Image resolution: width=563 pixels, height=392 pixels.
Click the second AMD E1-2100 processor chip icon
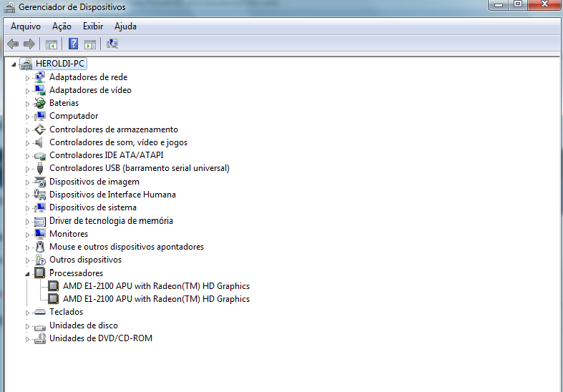(x=54, y=299)
